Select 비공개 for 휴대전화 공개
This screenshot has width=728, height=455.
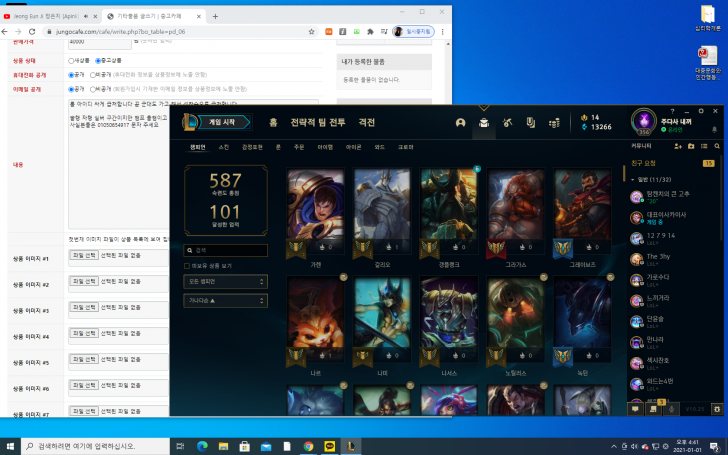tap(93, 74)
